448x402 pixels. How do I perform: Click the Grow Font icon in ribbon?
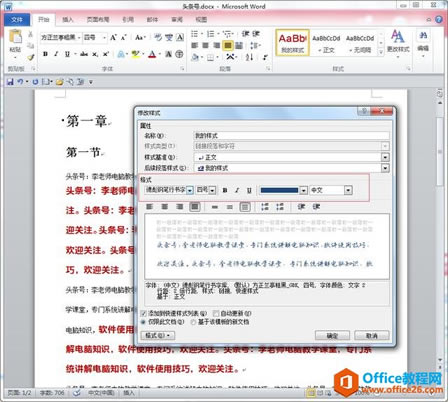click(x=113, y=37)
